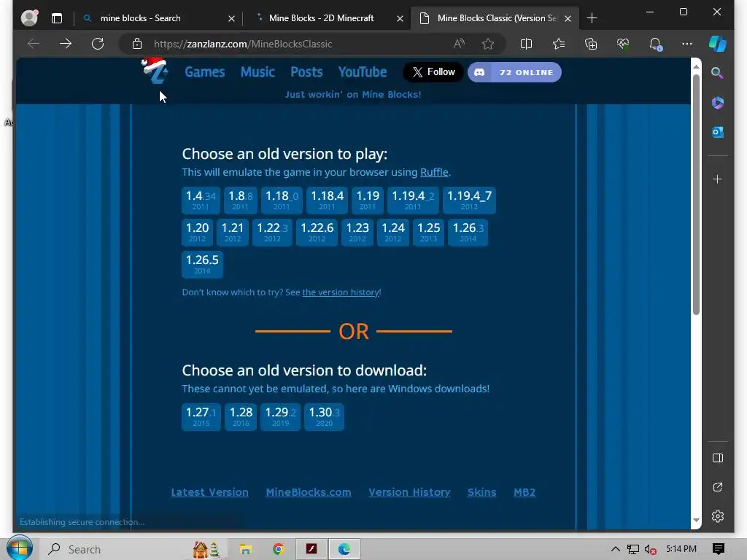
Task: Open Read aloud icon in address bar
Action: (x=459, y=44)
